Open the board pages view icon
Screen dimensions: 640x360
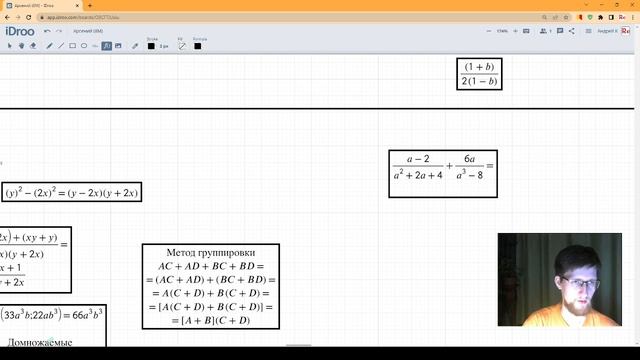pos(526,31)
